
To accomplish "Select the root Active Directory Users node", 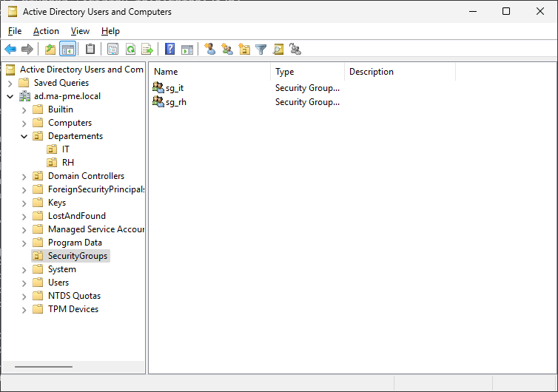I will pos(81,70).
